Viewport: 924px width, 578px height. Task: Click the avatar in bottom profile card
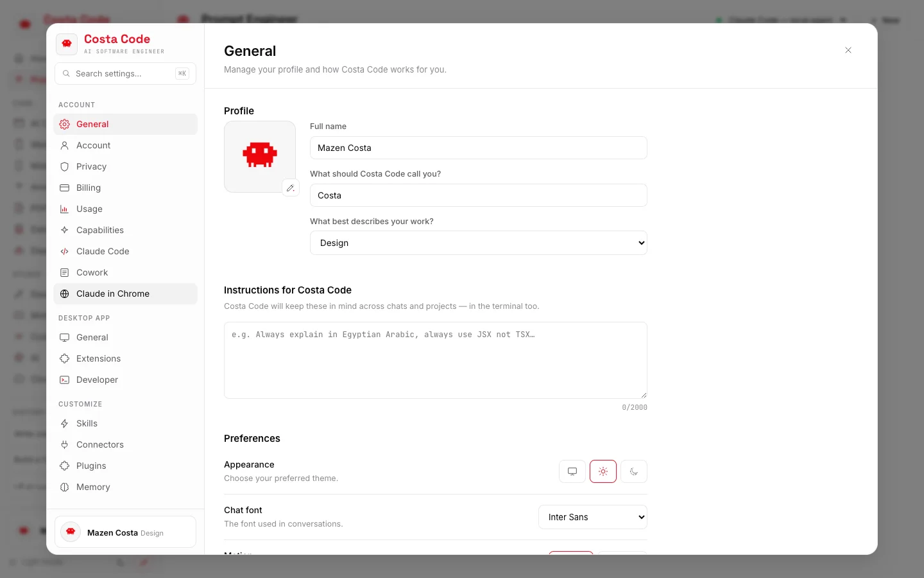point(71,532)
